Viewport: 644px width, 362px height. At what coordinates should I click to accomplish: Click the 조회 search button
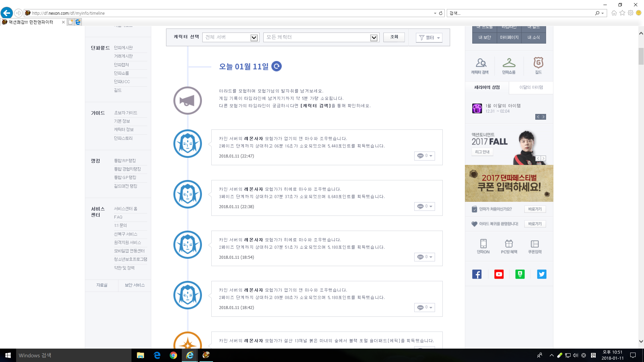point(394,37)
